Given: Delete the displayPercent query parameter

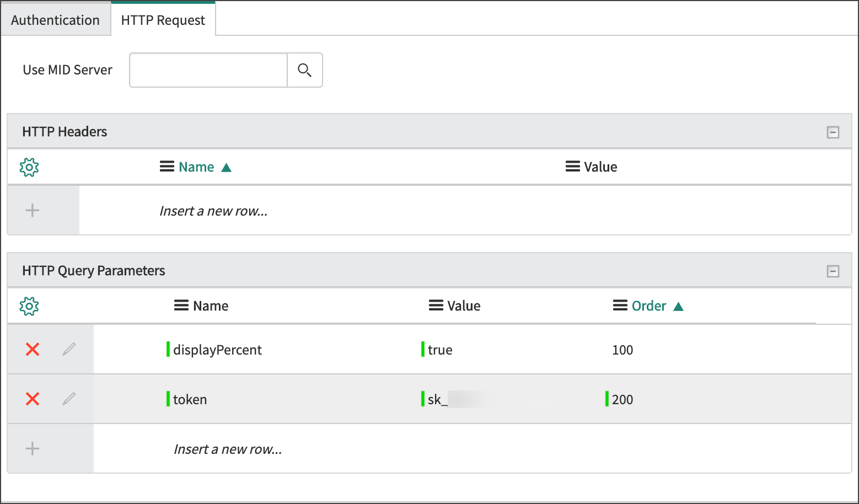Looking at the screenshot, I should tap(32, 349).
